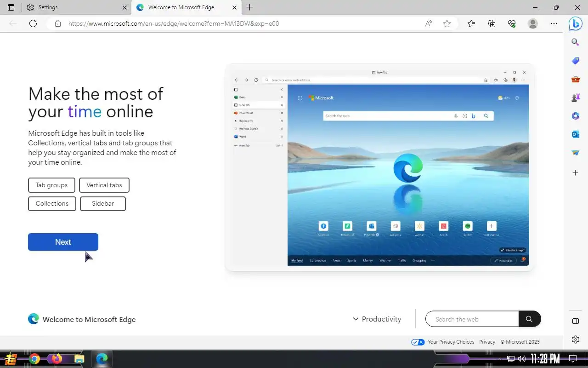Image resolution: width=588 pixels, height=368 pixels.
Task: Click the address bar URL
Action: point(174,23)
